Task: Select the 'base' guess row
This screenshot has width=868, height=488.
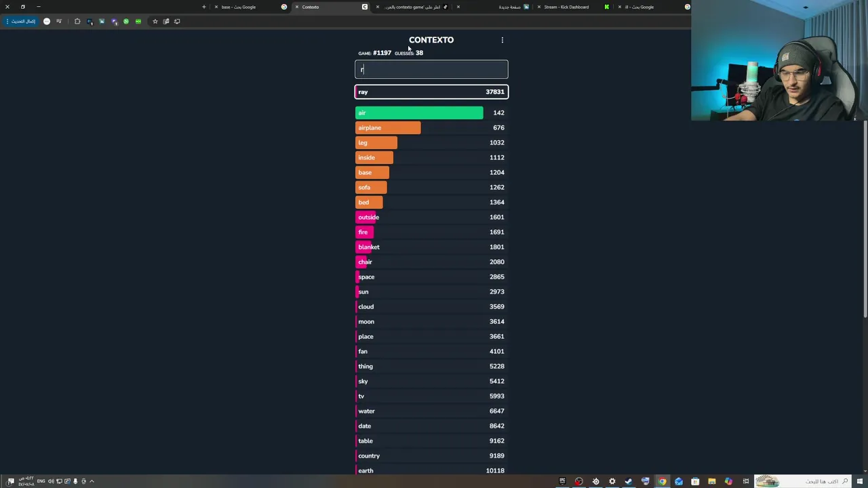Action: coord(431,172)
